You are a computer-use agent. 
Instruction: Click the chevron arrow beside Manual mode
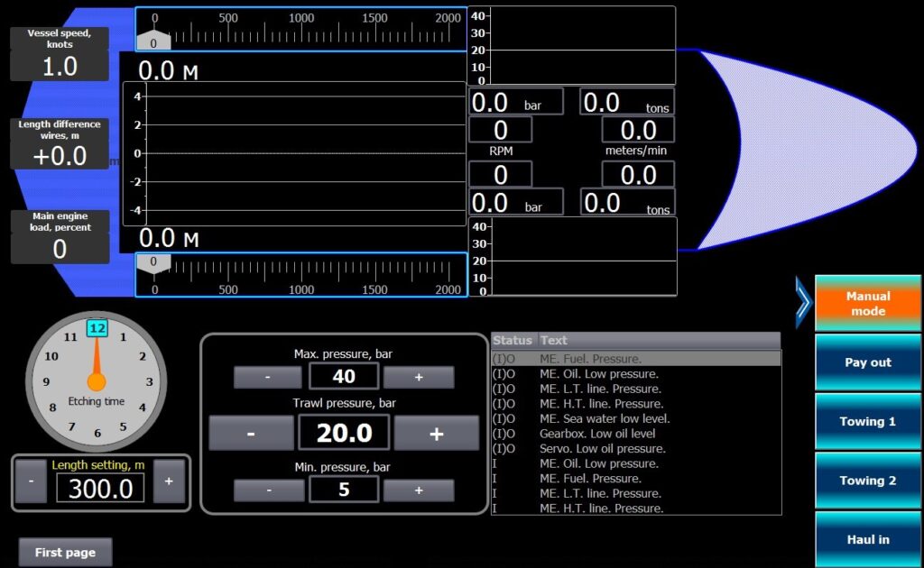pyautogui.click(x=803, y=303)
